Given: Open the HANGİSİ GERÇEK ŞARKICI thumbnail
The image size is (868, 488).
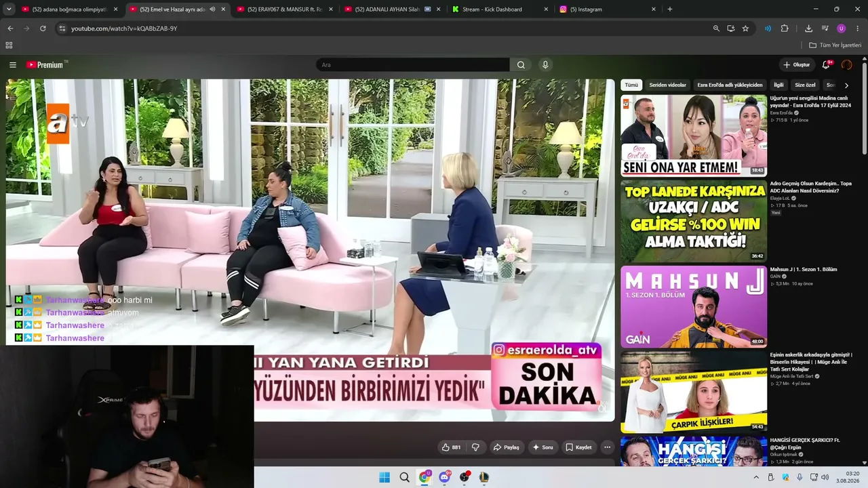Looking at the screenshot, I should point(694,451).
